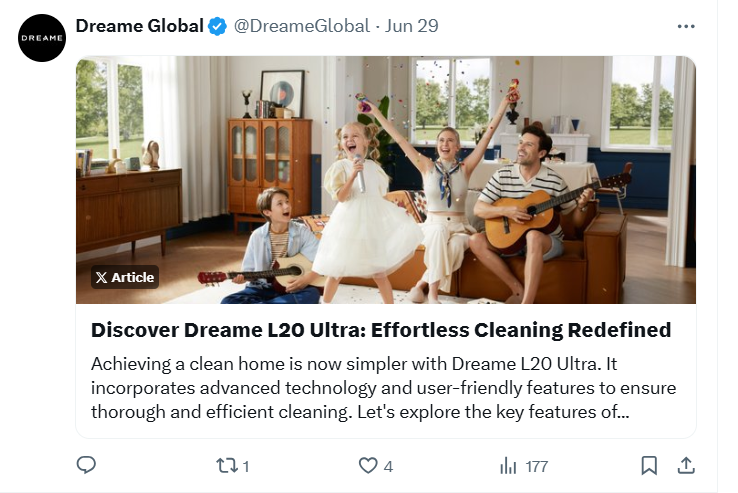Click the X logo in the Article badge
This screenshot has height=493, width=738.
[101, 277]
